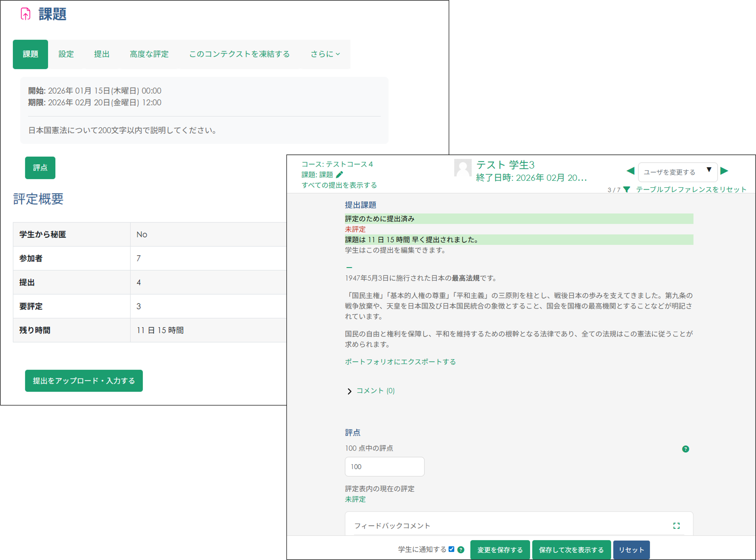Screen dimensions: 756x560
Task: Click テスト 学生3 profile avatar
Action: [463, 168]
